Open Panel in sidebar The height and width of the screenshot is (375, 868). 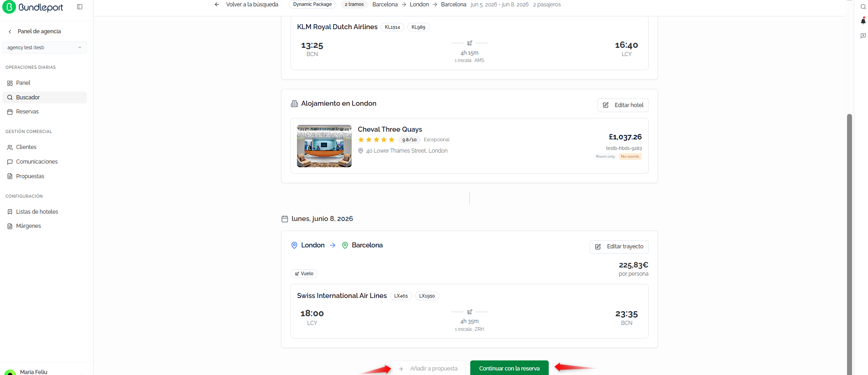tap(45, 83)
